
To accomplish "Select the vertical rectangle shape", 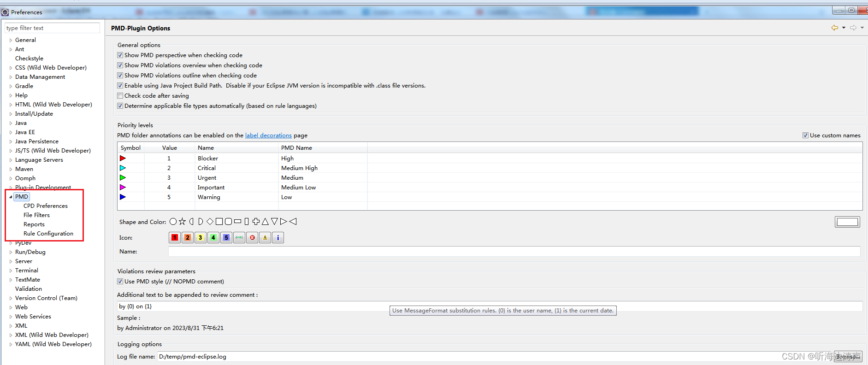I will pos(247,222).
